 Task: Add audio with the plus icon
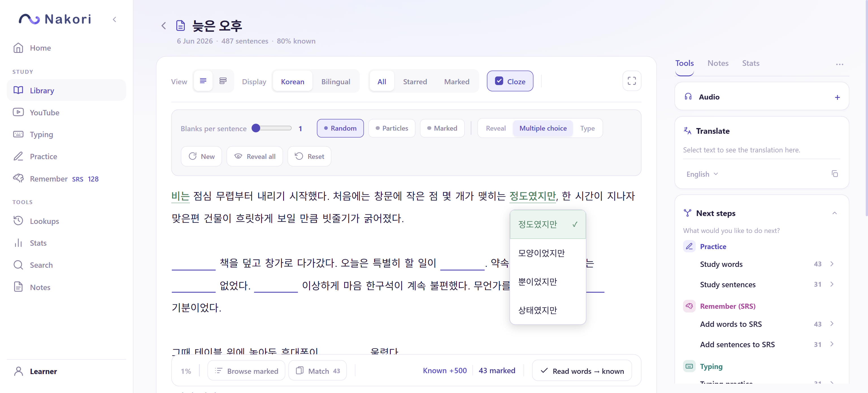tap(837, 98)
